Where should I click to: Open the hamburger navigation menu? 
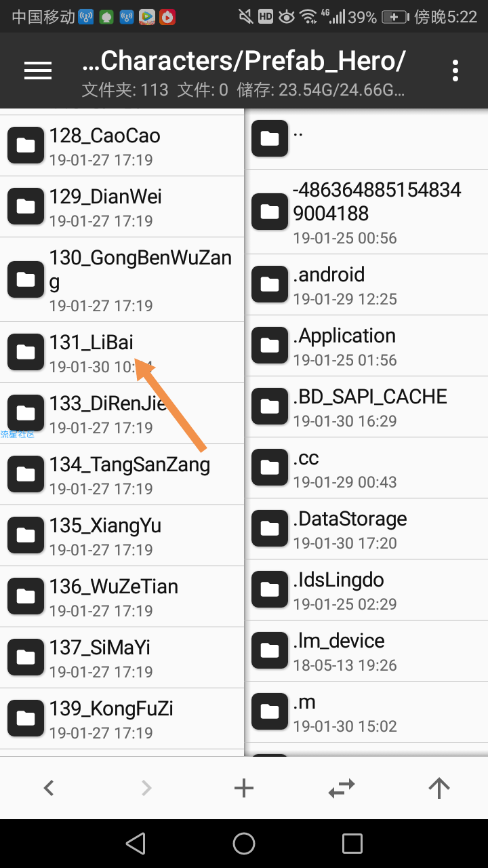[x=38, y=71]
